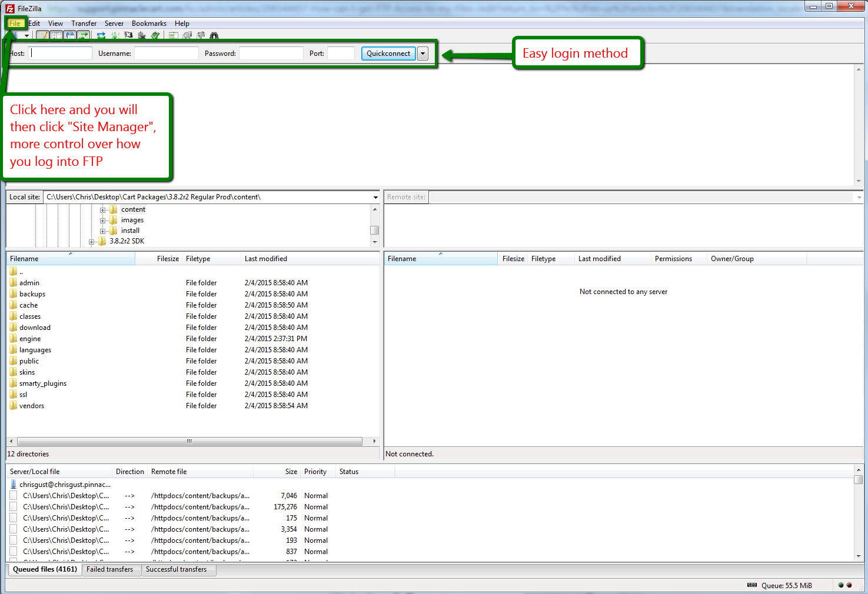Screen dimensions: 868x594
Task: Open the Local site path dropdown
Action: [375, 197]
